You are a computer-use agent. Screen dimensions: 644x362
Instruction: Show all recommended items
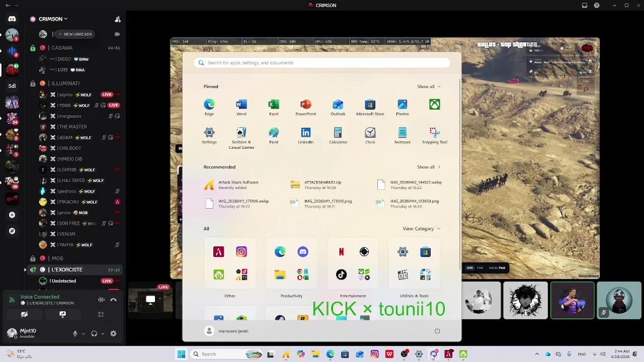(429, 167)
